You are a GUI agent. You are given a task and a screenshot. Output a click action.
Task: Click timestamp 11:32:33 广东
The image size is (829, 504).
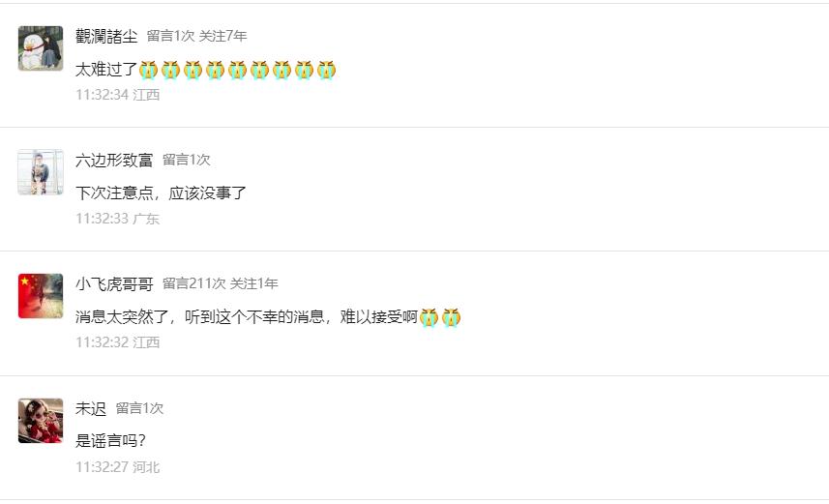coord(117,219)
